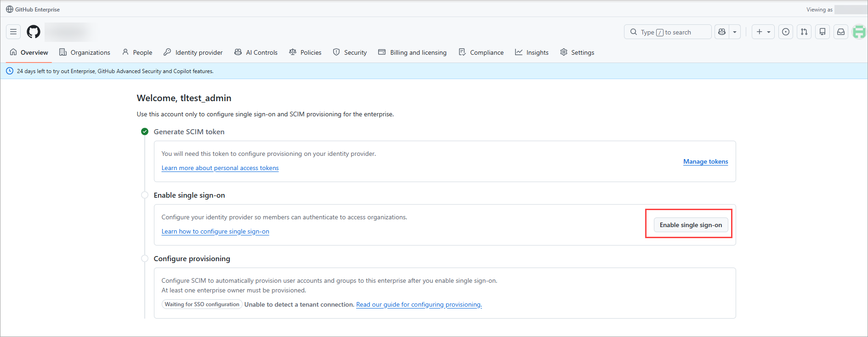
Task: Click the Policies scale icon
Action: pyautogui.click(x=293, y=52)
